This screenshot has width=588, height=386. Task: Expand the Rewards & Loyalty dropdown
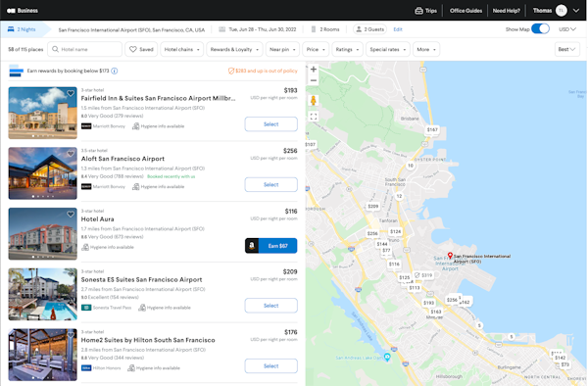(234, 49)
